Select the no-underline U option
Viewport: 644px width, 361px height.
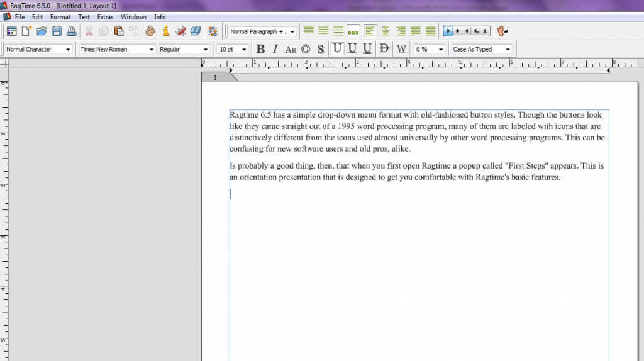point(337,48)
